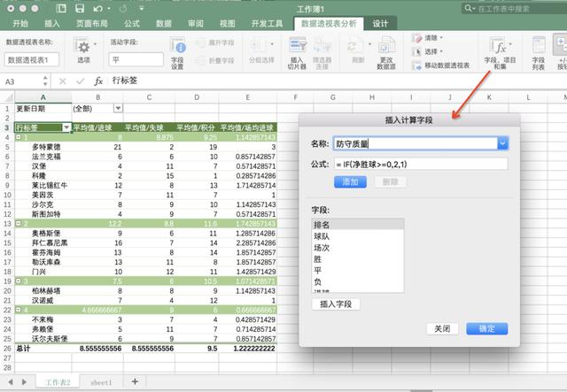
Task: Select 胜 in the fields list
Action: [x=358, y=259]
